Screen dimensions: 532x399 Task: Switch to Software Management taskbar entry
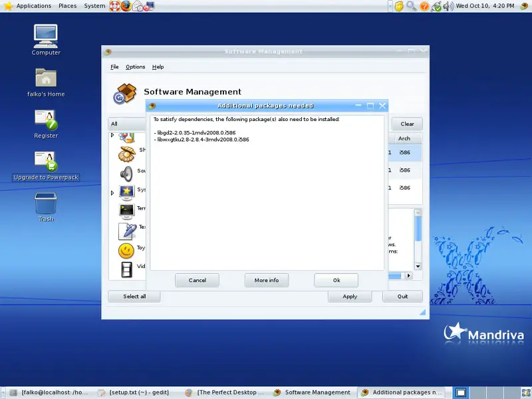313,392
